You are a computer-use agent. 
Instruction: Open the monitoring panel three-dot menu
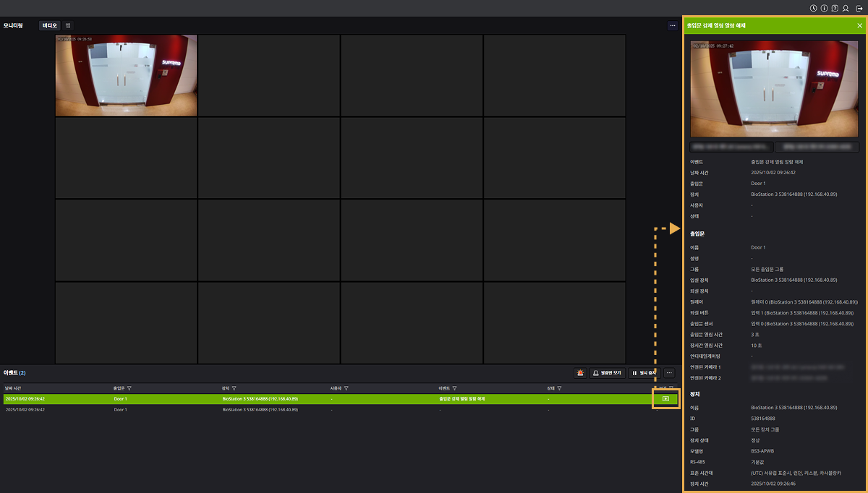(672, 25)
